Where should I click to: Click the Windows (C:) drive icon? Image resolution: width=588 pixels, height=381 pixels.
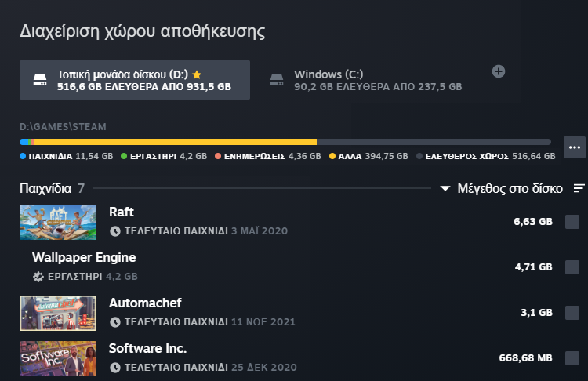(x=277, y=80)
